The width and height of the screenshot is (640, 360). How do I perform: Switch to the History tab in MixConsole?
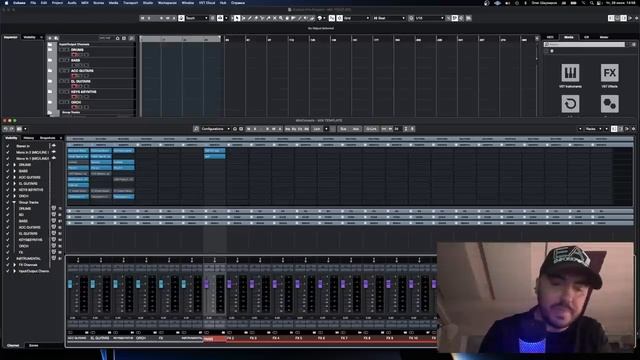[x=29, y=138]
